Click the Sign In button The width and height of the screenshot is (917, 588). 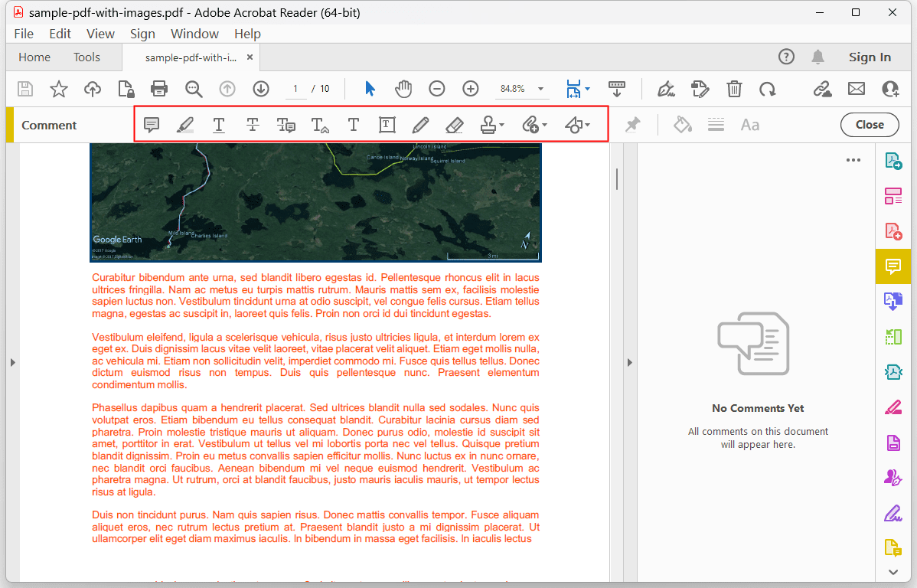(x=870, y=57)
